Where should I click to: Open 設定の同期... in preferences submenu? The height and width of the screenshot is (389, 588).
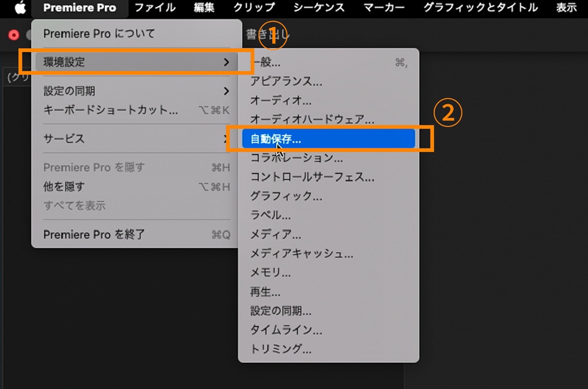click(x=329, y=311)
